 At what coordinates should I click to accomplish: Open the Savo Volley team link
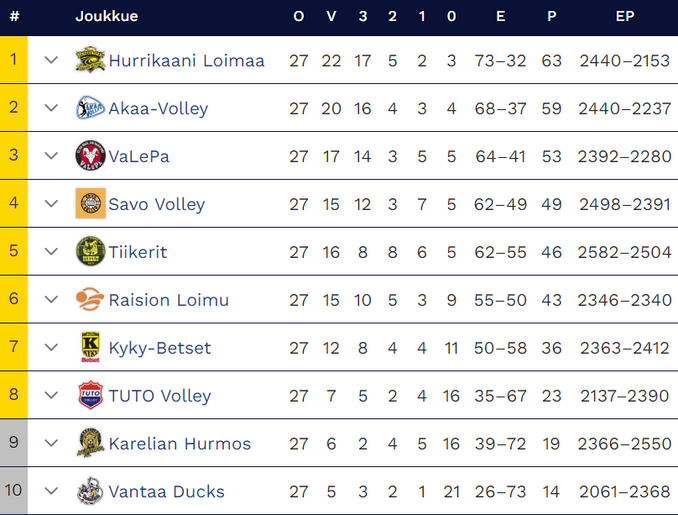(x=156, y=204)
